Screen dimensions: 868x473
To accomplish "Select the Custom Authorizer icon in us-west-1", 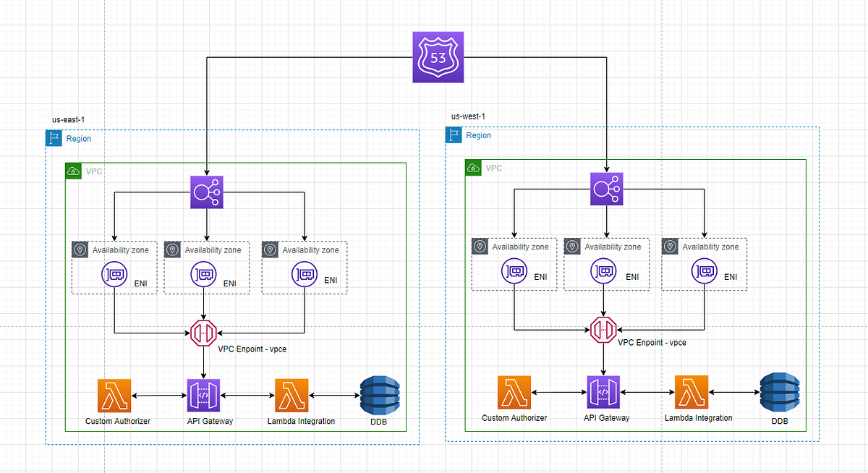I will pyautogui.click(x=514, y=391).
